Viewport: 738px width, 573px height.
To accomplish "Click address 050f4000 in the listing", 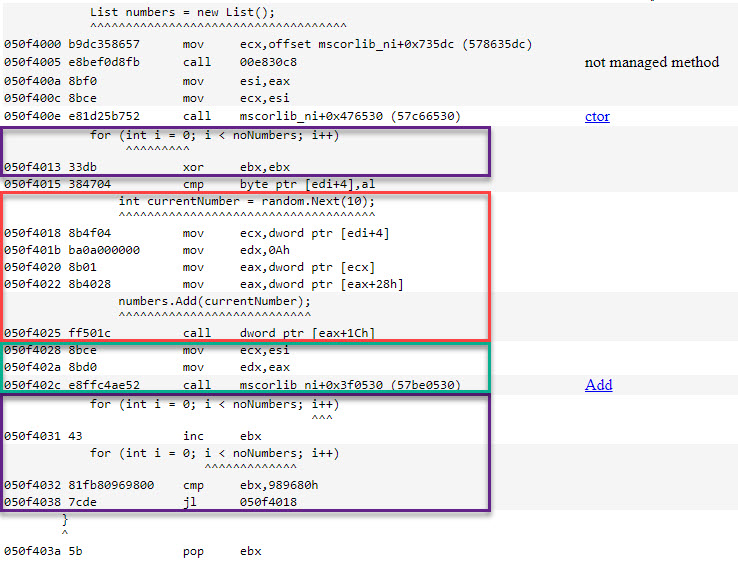I will pos(32,45).
